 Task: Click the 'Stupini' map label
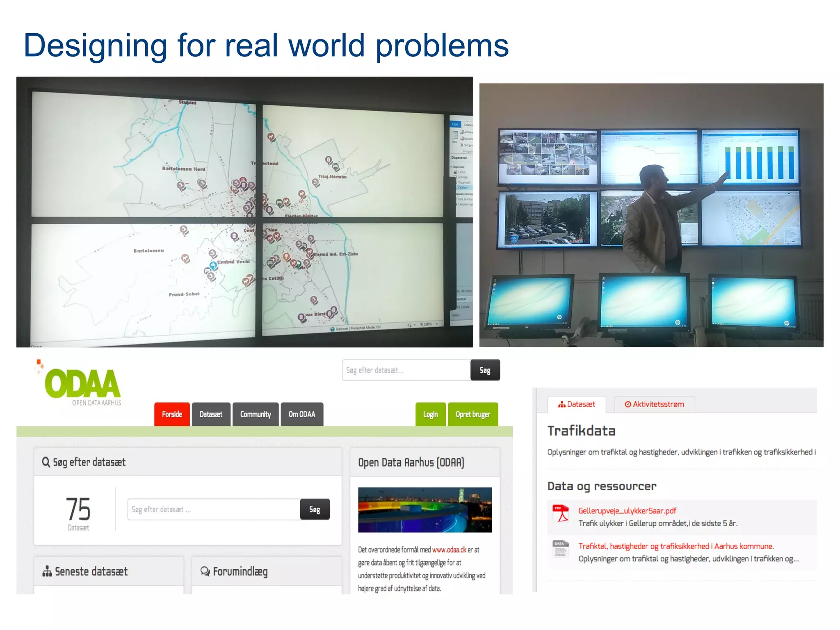tap(187, 102)
